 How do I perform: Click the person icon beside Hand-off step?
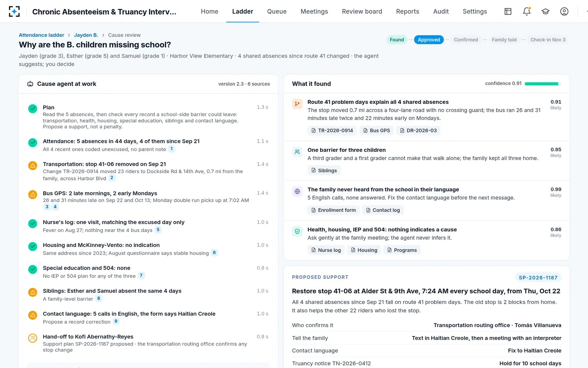[x=33, y=338]
